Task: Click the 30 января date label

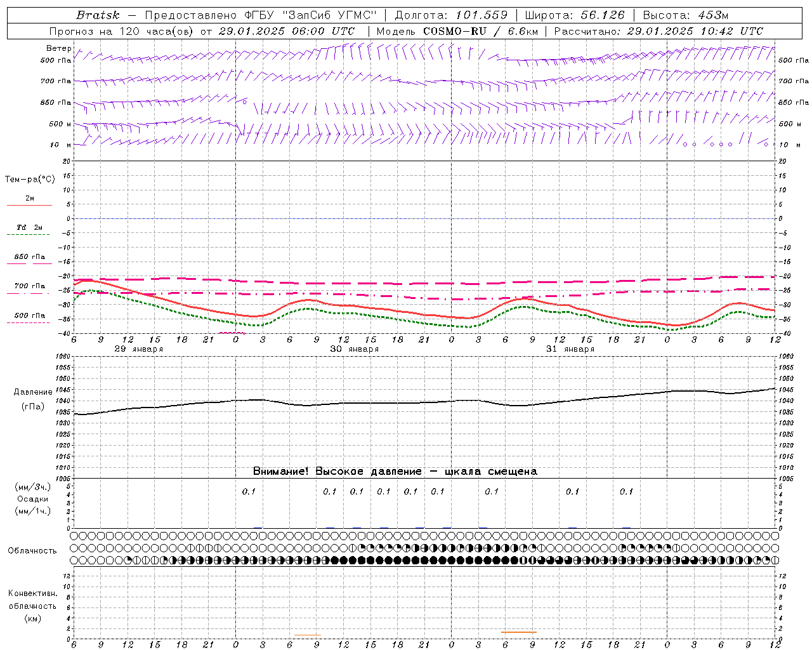Action: click(x=355, y=349)
